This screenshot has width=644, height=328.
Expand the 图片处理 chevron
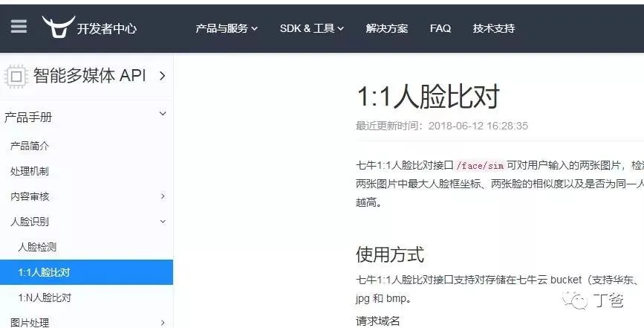tap(163, 323)
